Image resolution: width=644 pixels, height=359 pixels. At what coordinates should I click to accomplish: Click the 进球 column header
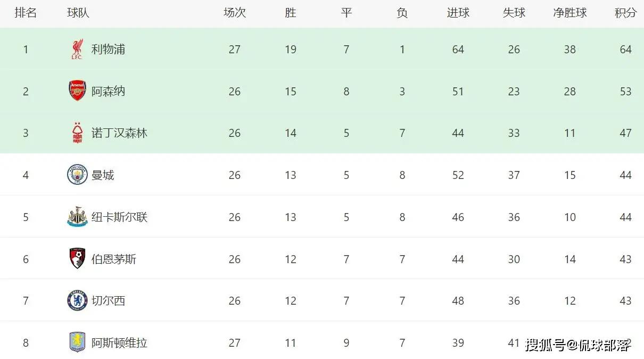[x=458, y=13]
